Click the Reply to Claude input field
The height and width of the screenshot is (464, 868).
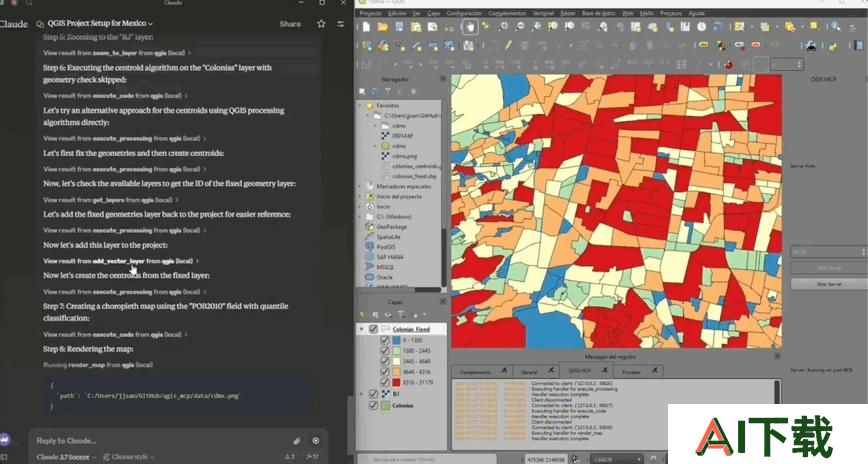point(161,441)
